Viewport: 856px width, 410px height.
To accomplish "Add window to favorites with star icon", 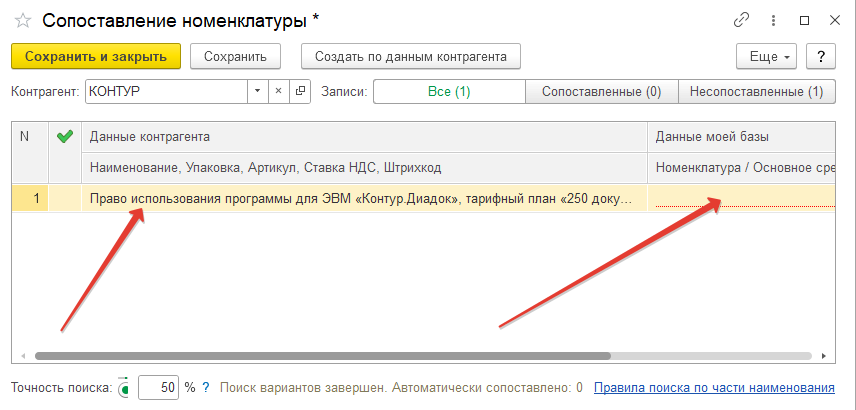I will pyautogui.click(x=22, y=21).
